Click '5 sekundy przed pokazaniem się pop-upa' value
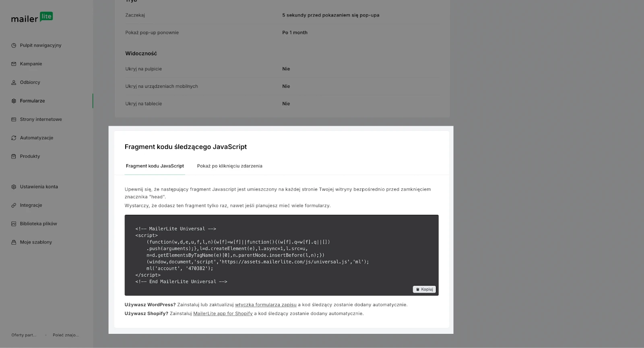 coord(331,15)
